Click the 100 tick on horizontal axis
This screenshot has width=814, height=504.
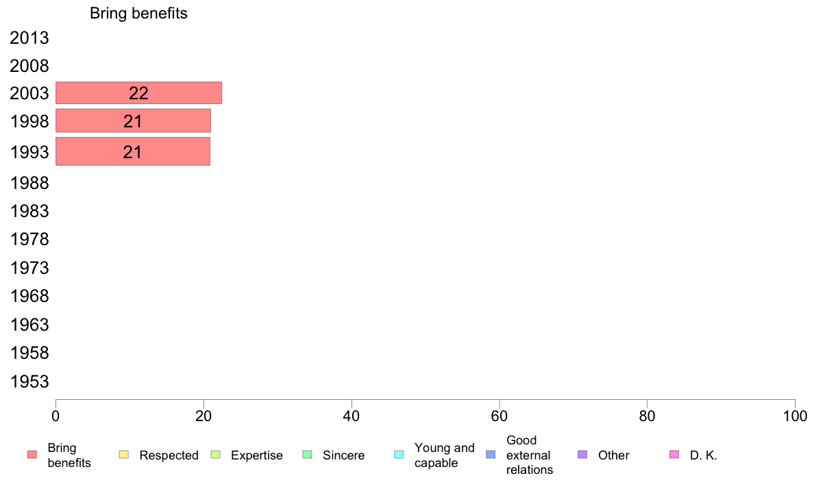[795, 416]
